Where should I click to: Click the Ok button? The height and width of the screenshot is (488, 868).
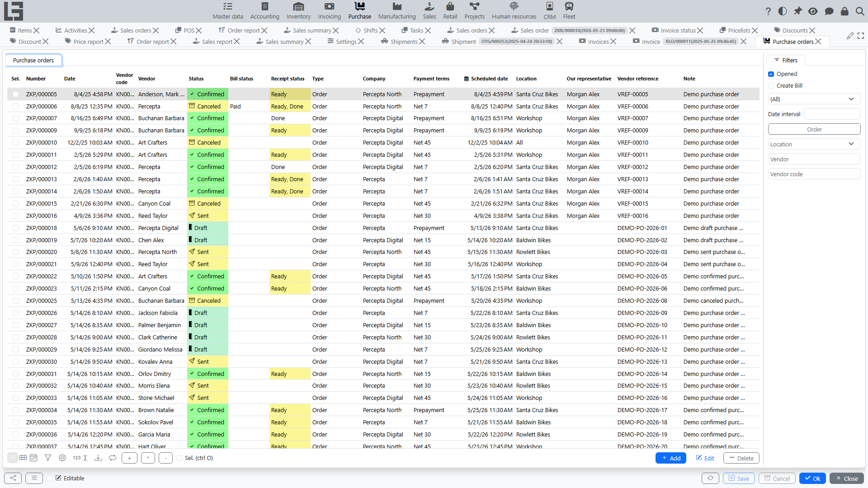click(812, 479)
